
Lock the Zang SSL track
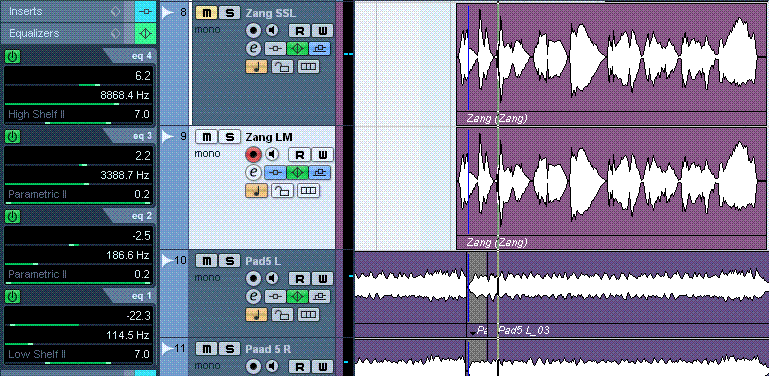click(282, 67)
